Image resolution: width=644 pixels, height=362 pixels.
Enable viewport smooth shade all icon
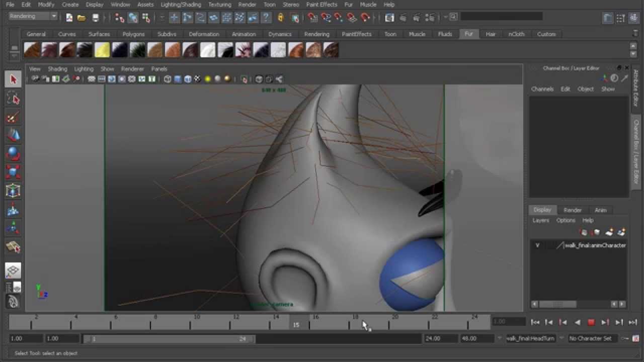[178, 79]
